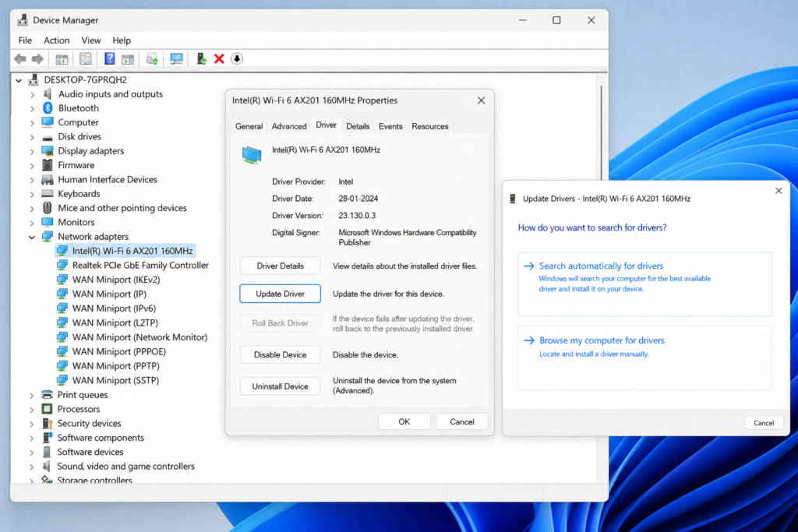Image resolution: width=798 pixels, height=532 pixels.
Task: Click OK in the Properties dialog
Action: [x=404, y=421]
